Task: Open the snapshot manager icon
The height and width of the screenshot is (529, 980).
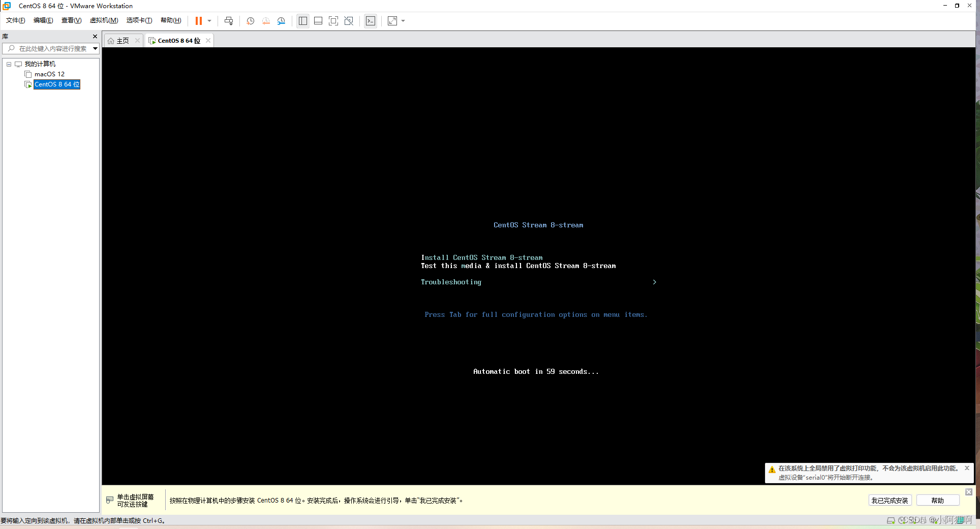Action: 281,21
